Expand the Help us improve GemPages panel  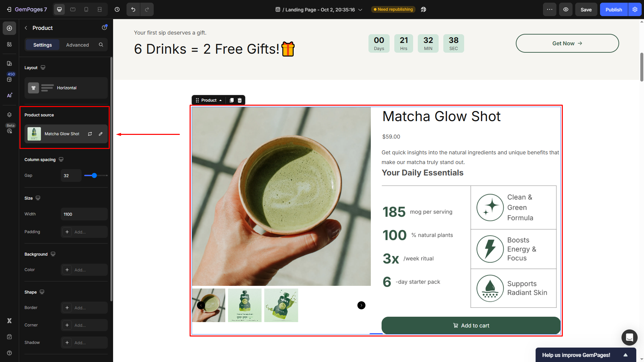pos(626,355)
